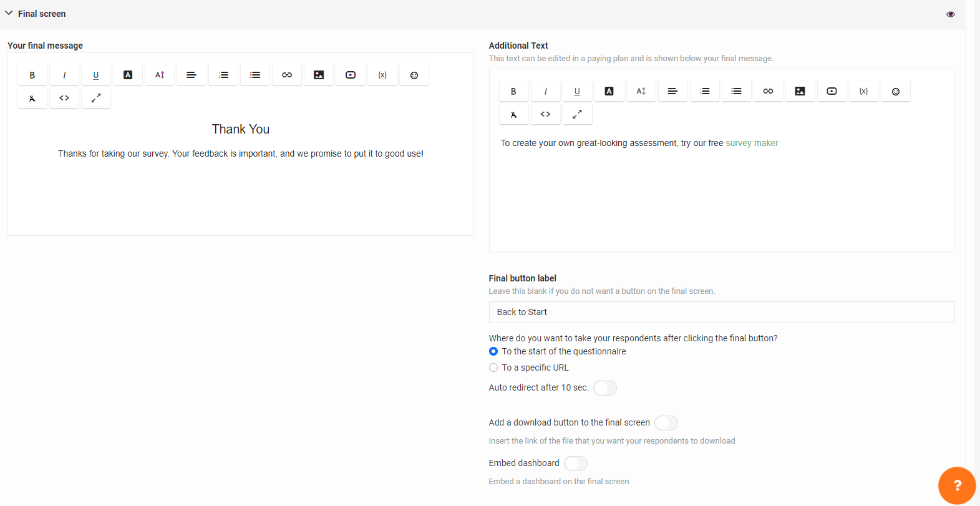
Task: Open text alignment options in Additional Text editor
Action: tap(672, 91)
